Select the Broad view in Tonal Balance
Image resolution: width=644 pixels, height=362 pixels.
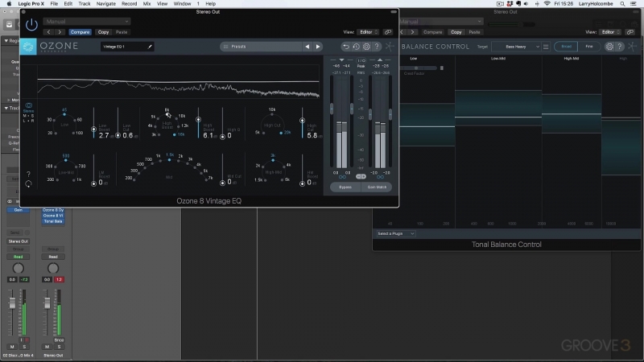pyautogui.click(x=566, y=47)
